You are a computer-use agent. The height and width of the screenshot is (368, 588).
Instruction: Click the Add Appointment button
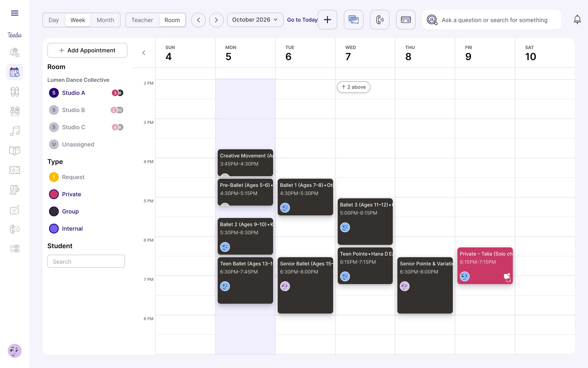coord(87,50)
